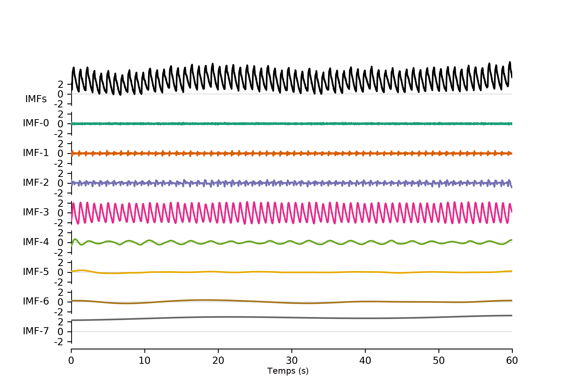Click the IMF-1 row label
The width and height of the screenshot is (569, 392).
coord(36,153)
